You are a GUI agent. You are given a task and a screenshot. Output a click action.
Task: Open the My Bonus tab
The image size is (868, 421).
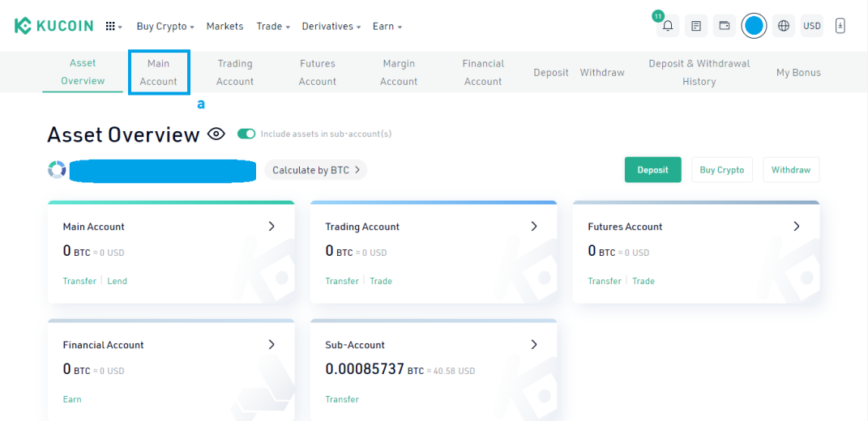798,73
